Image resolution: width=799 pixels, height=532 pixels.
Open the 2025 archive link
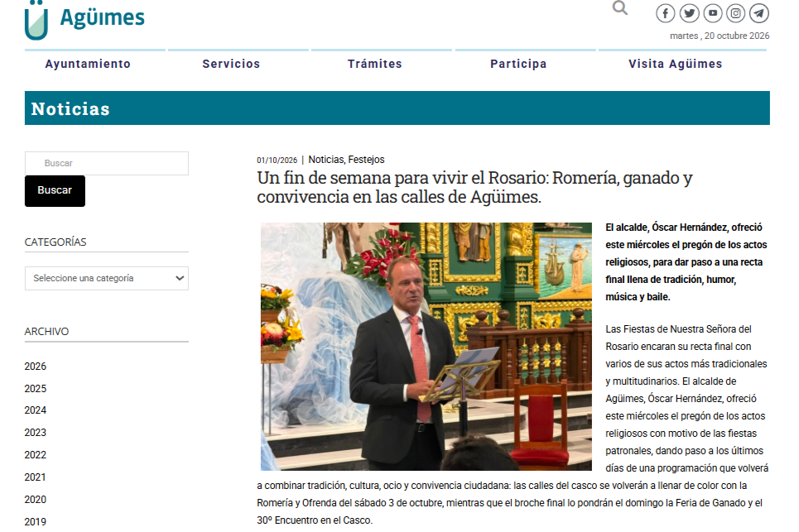(x=35, y=389)
